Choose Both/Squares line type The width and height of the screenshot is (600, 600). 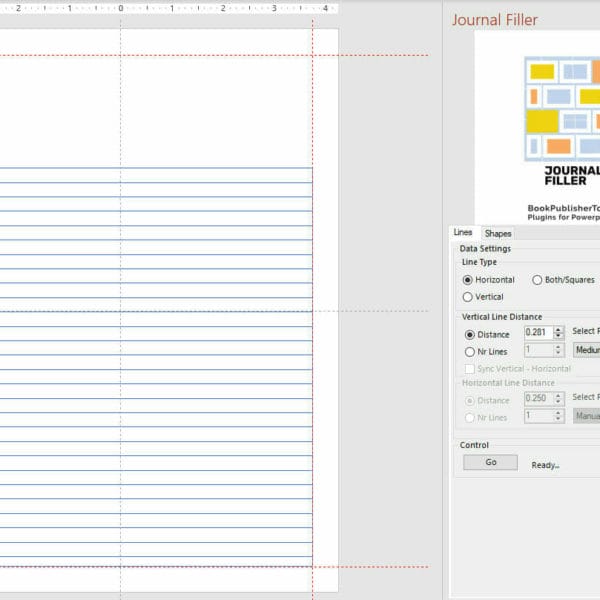pos(538,280)
